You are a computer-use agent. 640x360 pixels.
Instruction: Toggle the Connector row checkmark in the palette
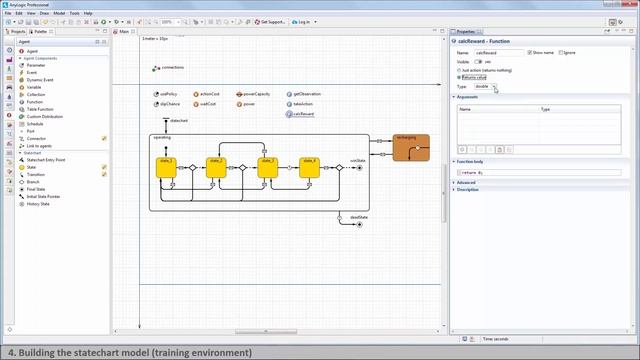pyautogui.click(x=104, y=139)
